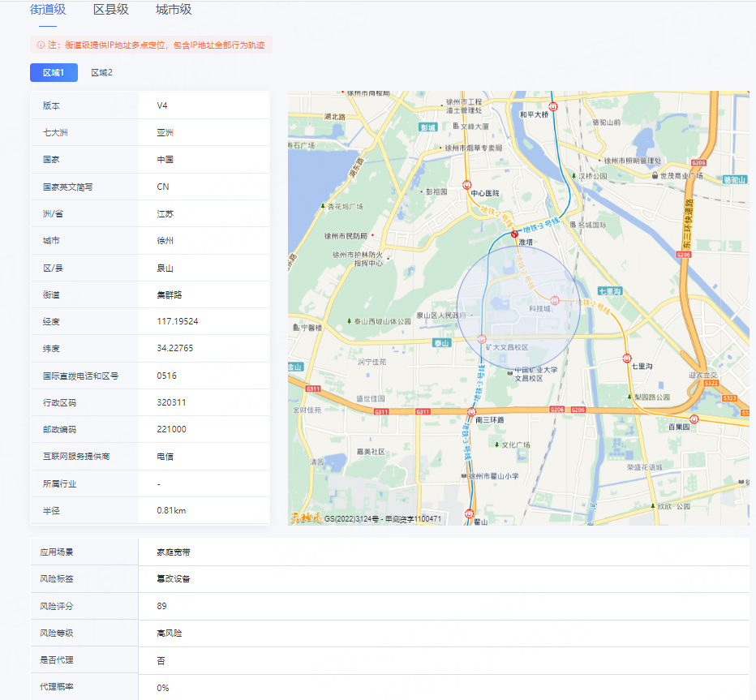Click the 文化广场 park icon
This screenshot has width=756, height=700.
point(496,444)
